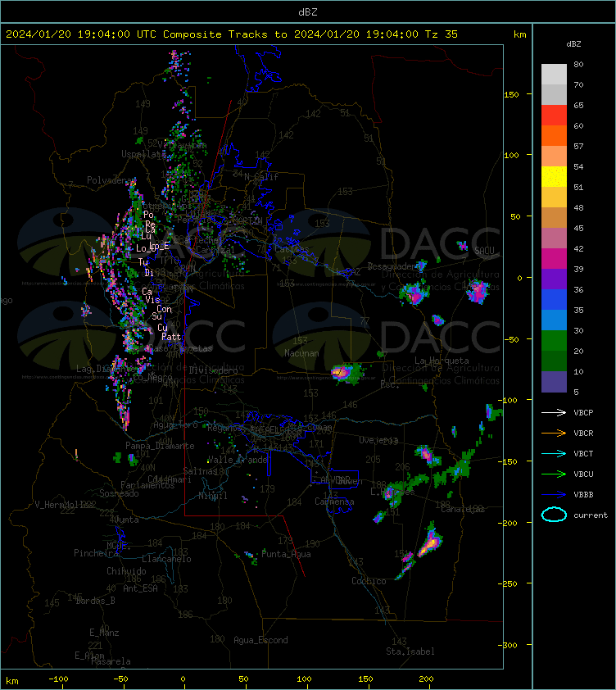Select the gold 51 dBZ swatch

point(554,197)
